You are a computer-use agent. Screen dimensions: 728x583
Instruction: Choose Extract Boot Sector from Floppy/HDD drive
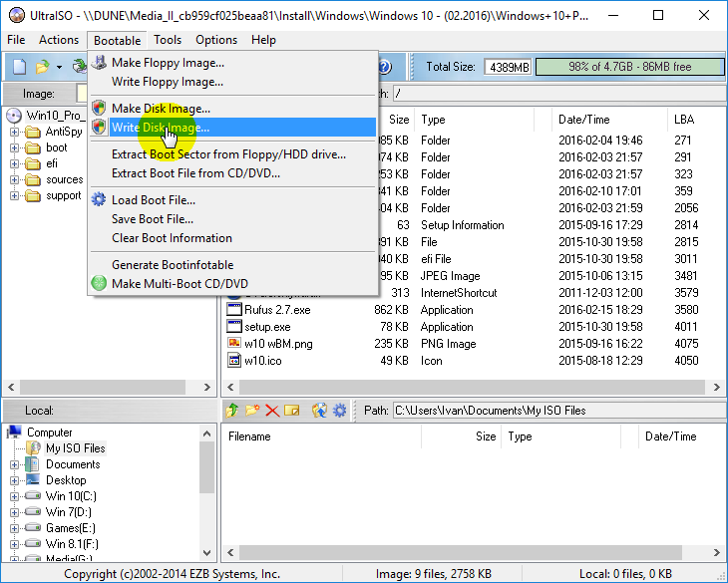pyautogui.click(x=233, y=154)
